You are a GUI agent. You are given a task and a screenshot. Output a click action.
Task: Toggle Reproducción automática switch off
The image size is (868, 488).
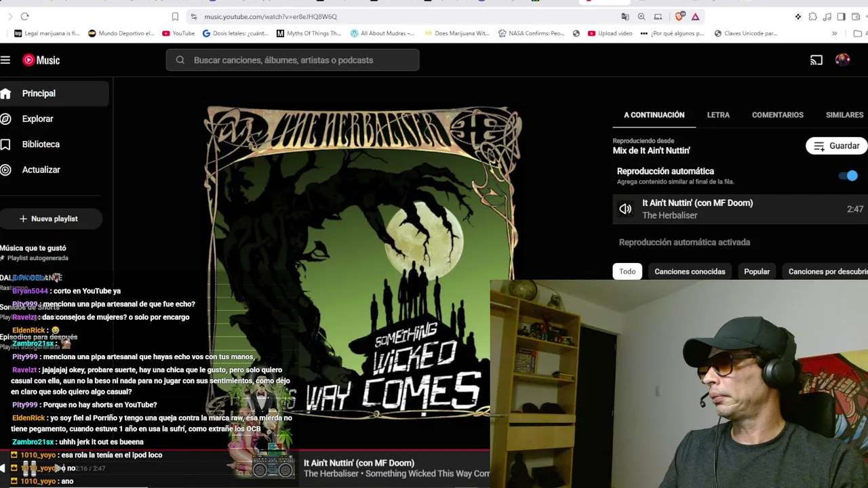[848, 176]
